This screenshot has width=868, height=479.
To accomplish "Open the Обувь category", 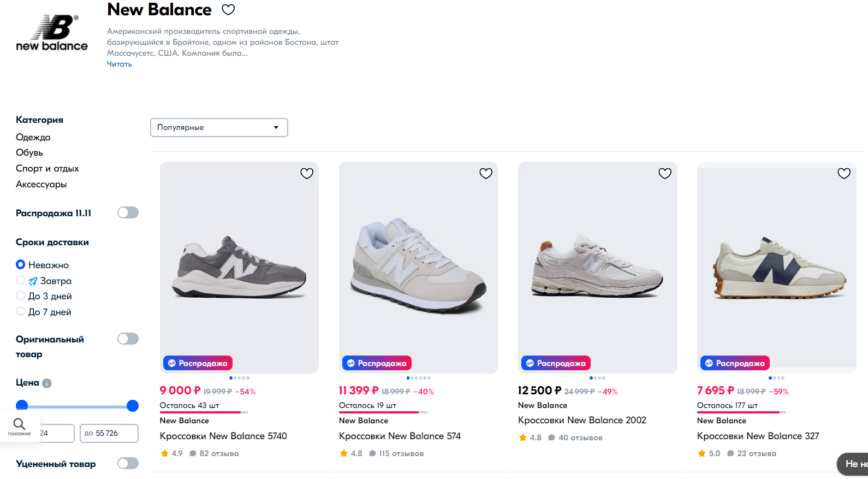I will click(x=29, y=152).
